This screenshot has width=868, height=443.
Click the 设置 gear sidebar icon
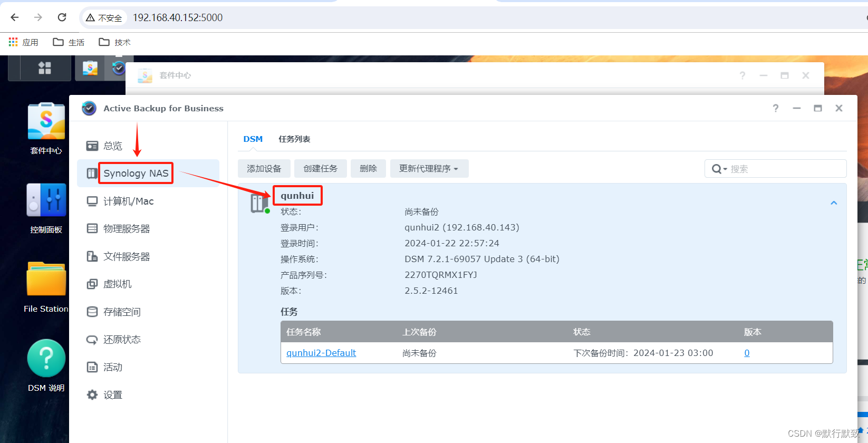(92, 394)
